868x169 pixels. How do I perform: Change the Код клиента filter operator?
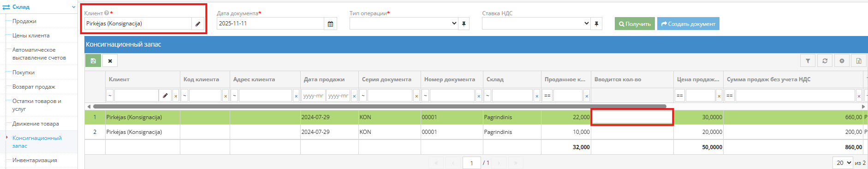184,96
